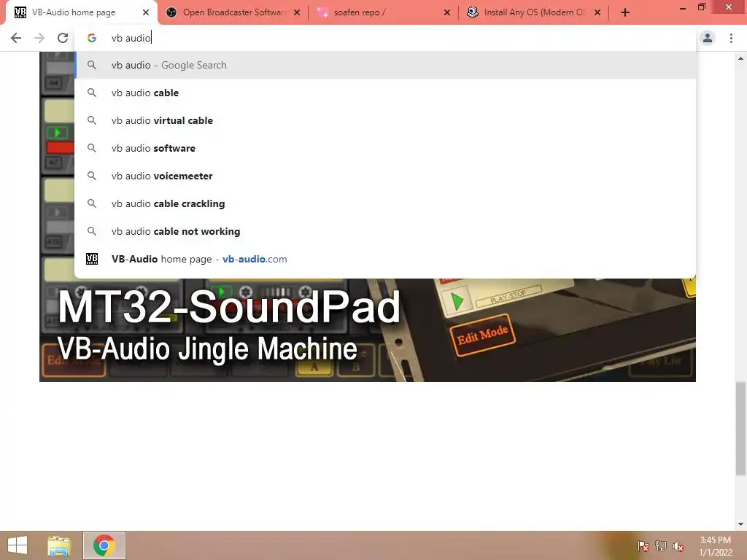This screenshot has height=560, width=747.
Task: Click VB logo icon in the suggestion list
Action: tap(92, 259)
